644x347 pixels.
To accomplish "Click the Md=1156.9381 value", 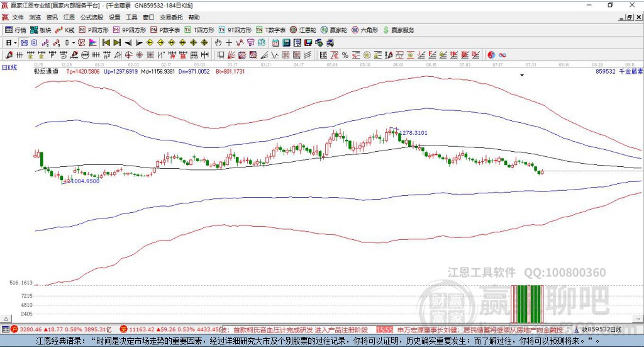I will click(x=158, y=72).
